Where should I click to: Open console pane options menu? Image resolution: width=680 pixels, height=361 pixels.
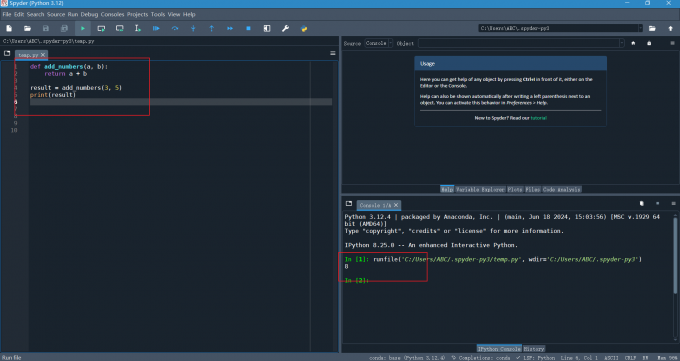coord(673,203)
